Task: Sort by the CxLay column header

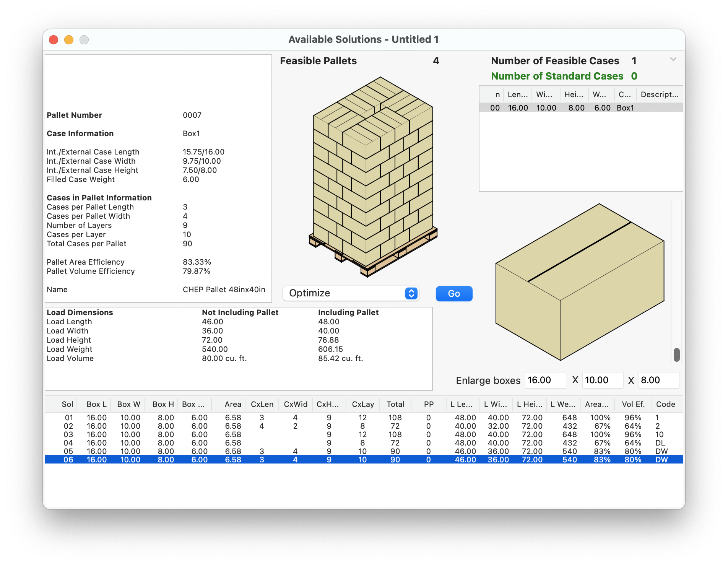Action: 363,404
